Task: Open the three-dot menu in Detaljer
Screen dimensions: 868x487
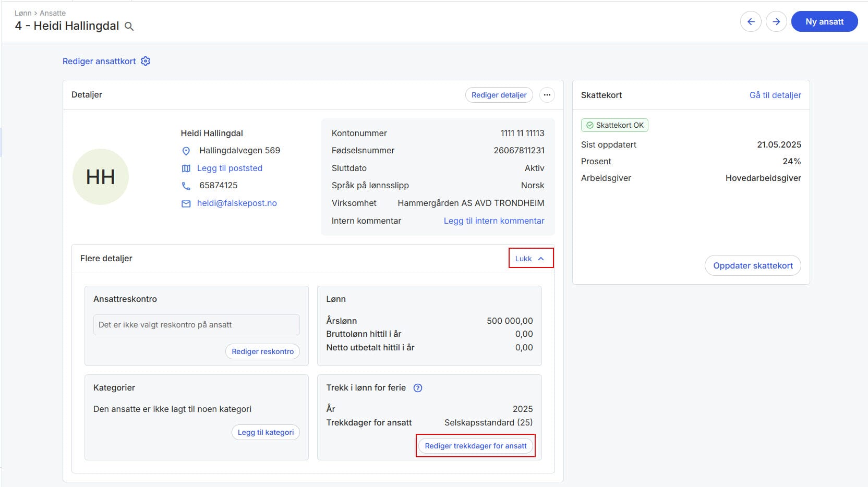Action: (547, 95)
